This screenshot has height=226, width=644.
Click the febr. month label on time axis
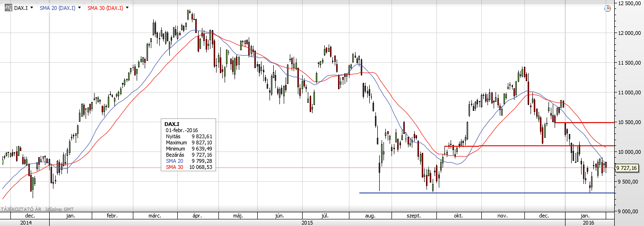(x=112, y=216)
